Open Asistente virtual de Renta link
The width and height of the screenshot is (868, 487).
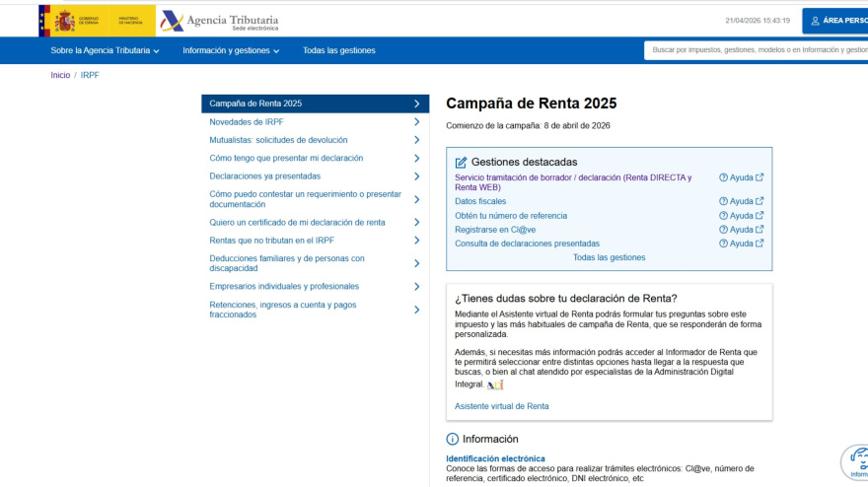coord(501,406)
